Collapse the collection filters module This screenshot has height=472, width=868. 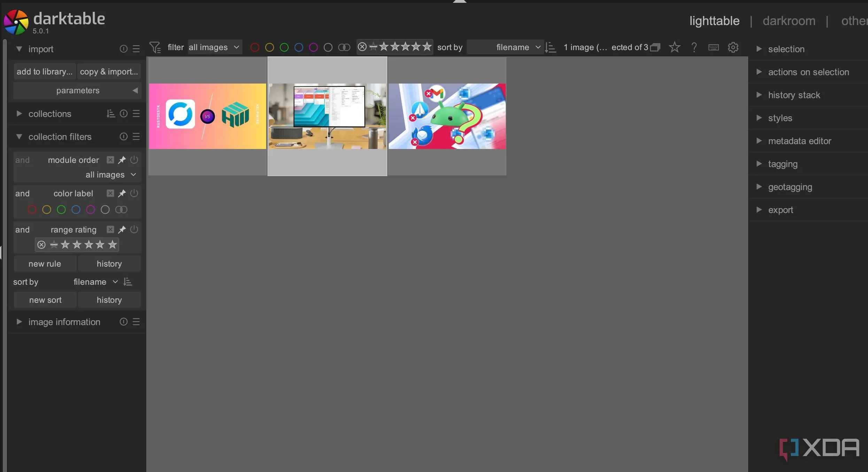(19, 136)
